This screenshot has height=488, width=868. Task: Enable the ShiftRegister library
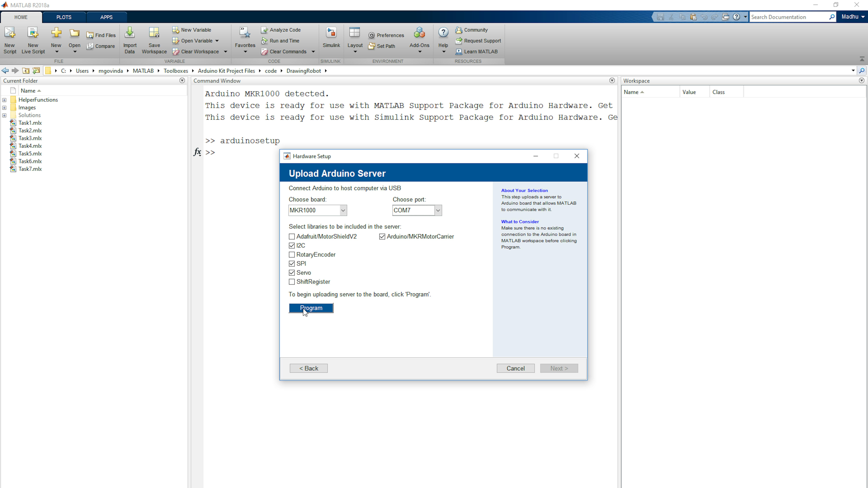tap(292, 282)
